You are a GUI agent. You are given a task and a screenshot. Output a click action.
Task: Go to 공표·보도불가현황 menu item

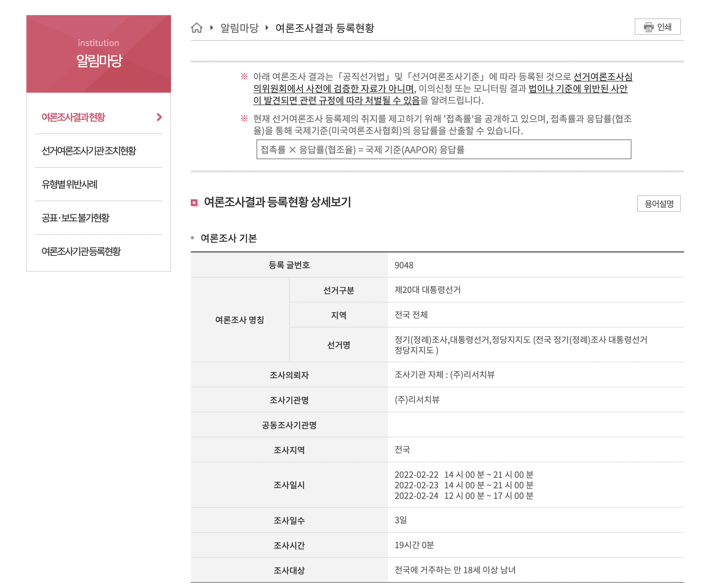pyautogui.click(x=75, y=218)
